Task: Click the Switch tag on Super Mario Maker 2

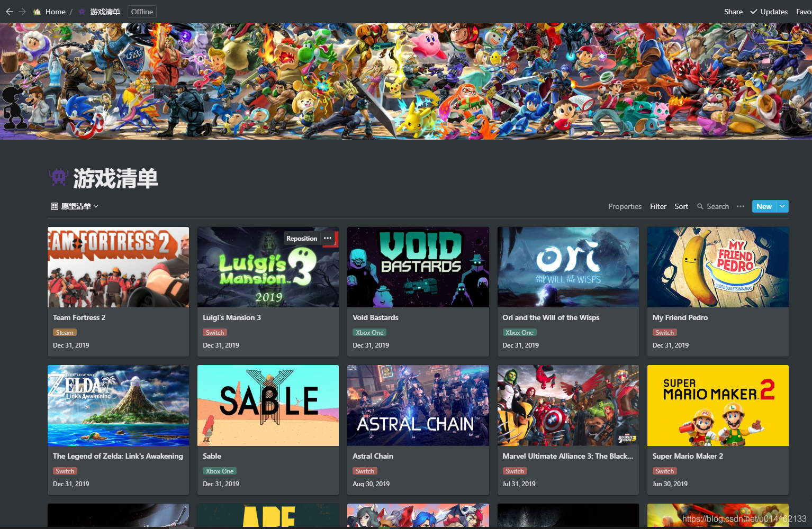Action: coord(664,471)
